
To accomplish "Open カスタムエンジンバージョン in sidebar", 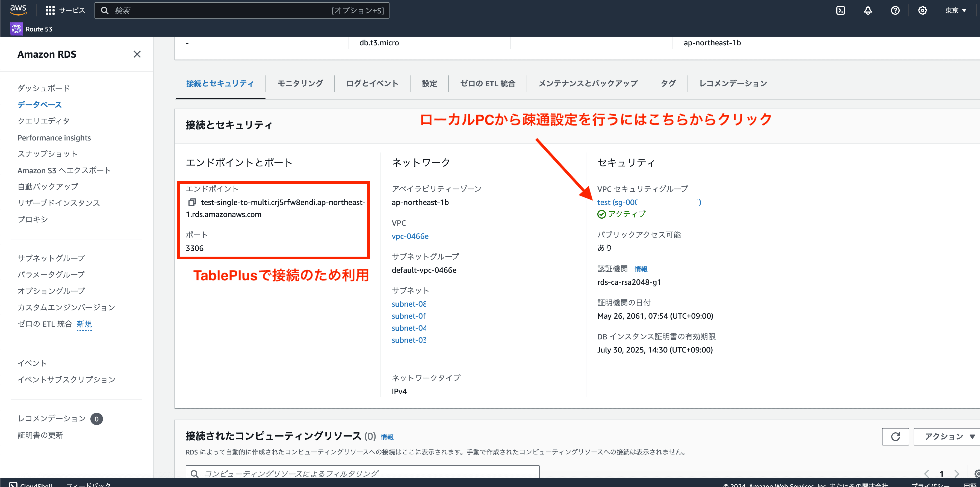I will pos(66,307).
